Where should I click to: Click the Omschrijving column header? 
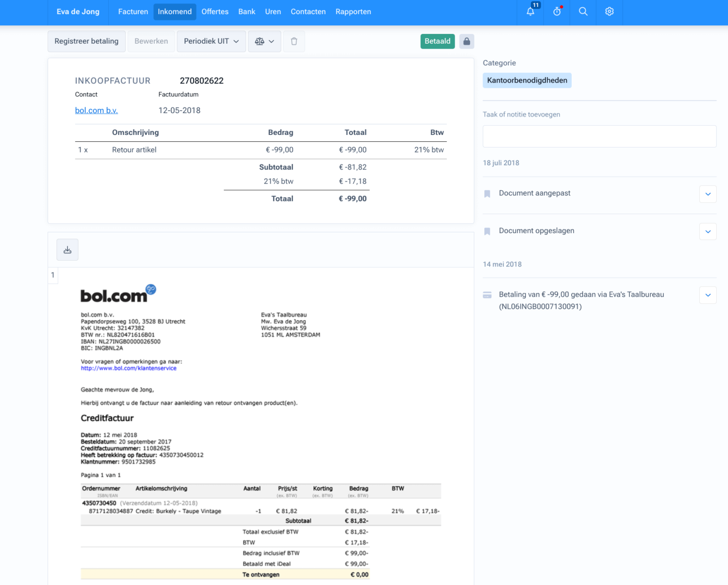(135, 133)
